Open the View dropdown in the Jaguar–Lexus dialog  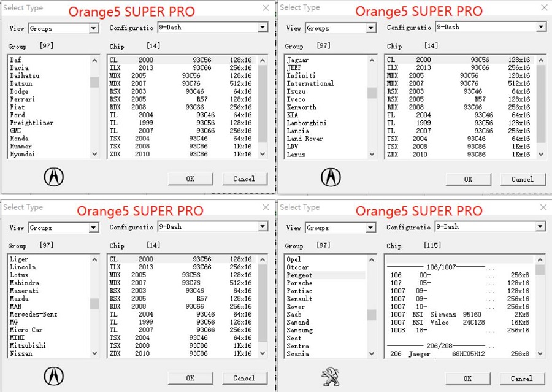point(370,28)
